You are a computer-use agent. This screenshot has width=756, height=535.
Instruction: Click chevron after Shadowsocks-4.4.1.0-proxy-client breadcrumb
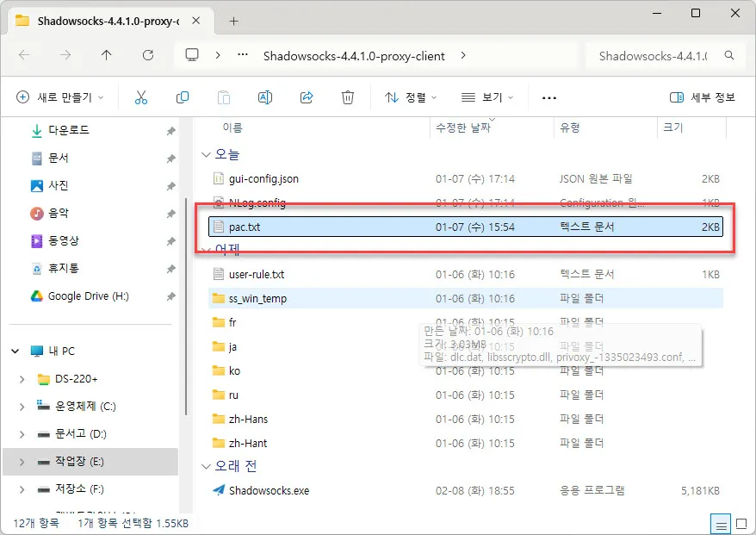click(x=463, y=55)
